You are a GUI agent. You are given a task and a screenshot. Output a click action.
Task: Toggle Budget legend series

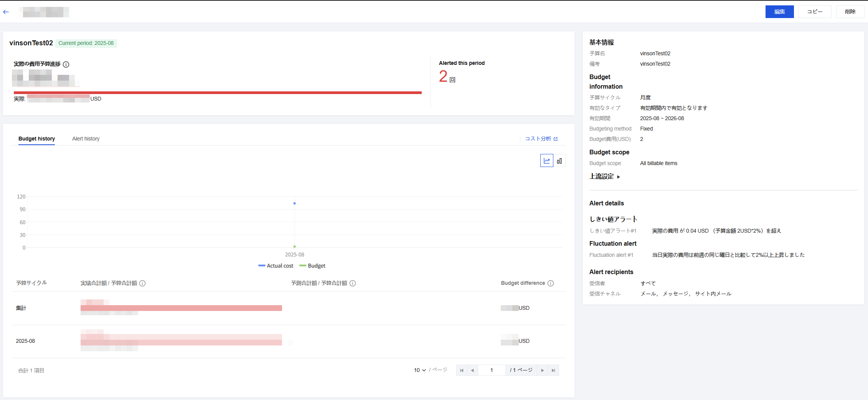[312, 266]
